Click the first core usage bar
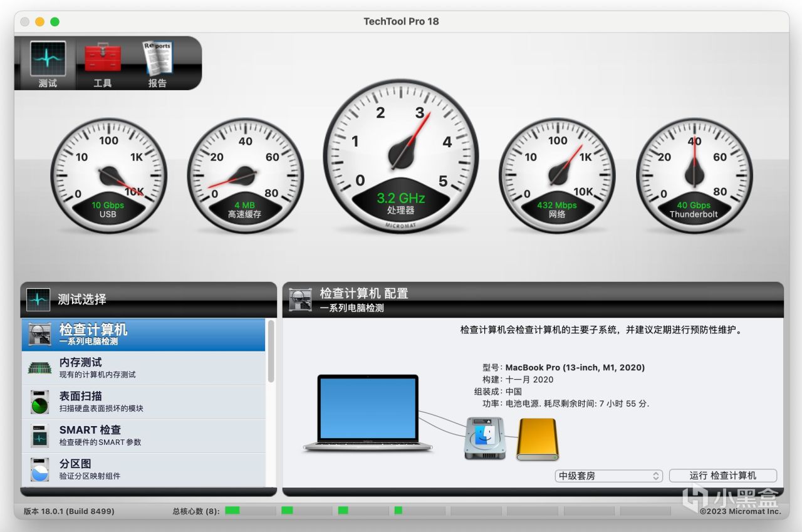Screen dimensions: 802x532 (x=251, y=511)
